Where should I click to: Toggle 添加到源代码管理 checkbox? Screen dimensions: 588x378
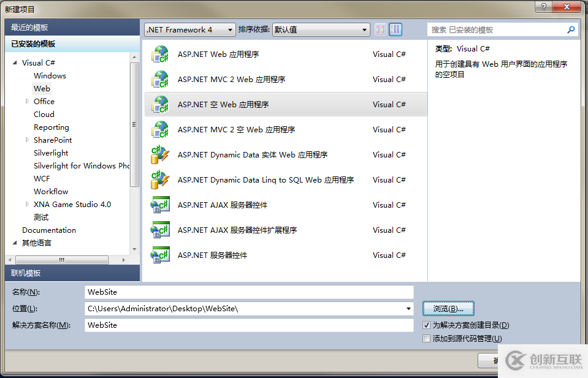tap(426, 338)
